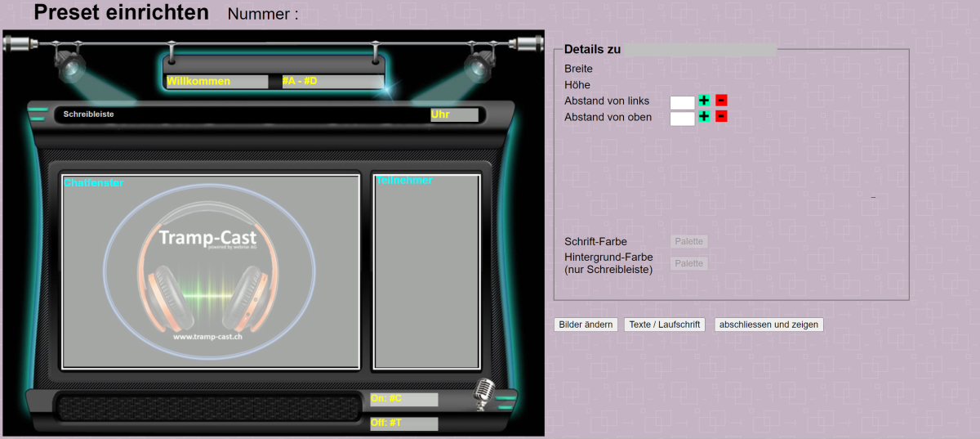
Task: Click the Höhe label
Action: click(577, 85)
